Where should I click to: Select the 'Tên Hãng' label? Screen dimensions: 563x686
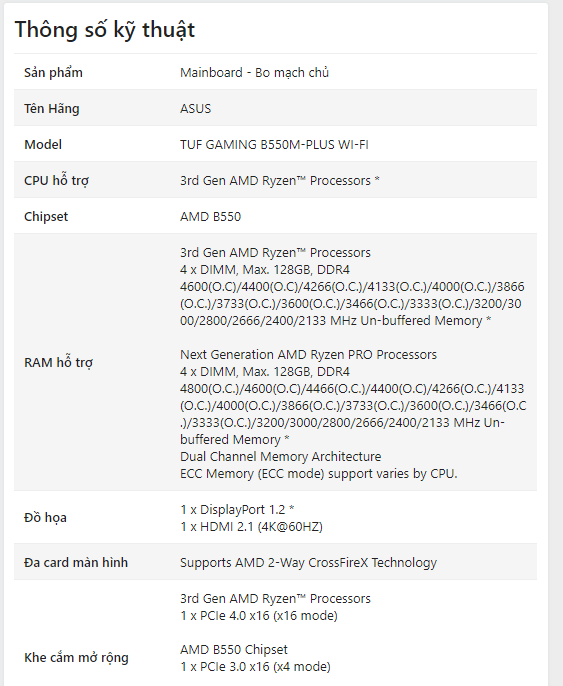tap(52, 108)
